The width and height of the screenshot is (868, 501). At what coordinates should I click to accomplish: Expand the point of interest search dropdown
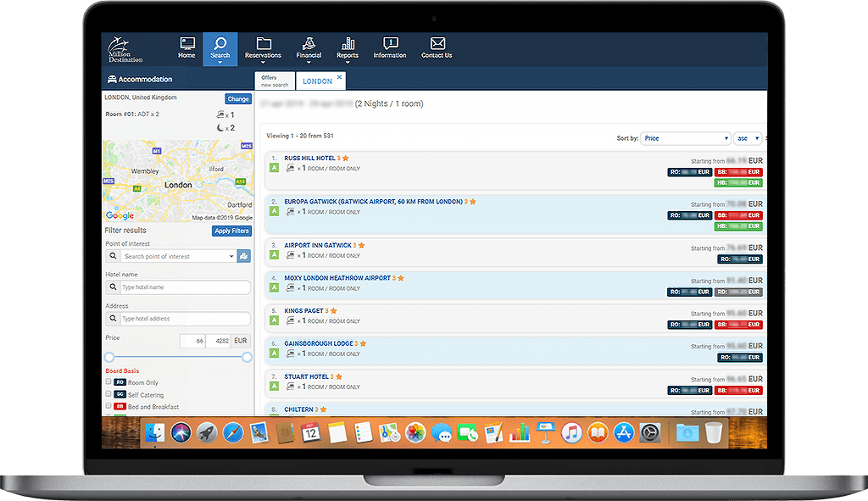click(231, 256)
